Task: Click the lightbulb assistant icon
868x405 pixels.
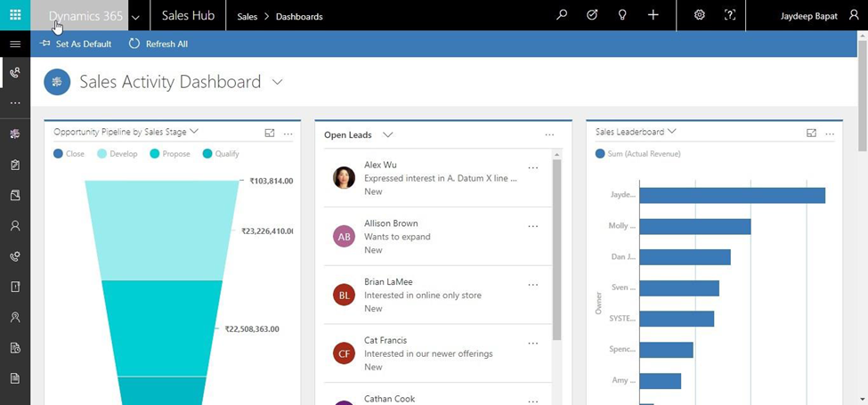Action: click(622, 15)
